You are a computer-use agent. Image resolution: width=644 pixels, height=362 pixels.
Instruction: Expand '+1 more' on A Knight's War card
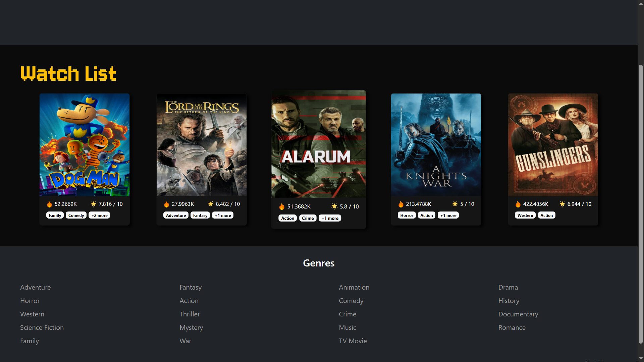coord(448,216)
